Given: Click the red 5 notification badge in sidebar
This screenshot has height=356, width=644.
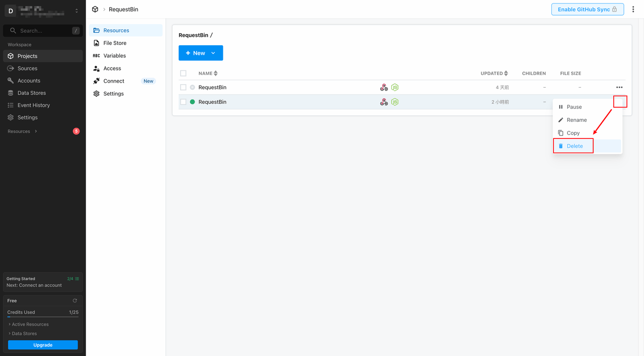Looking at the screenshot, I should (76, 131).
